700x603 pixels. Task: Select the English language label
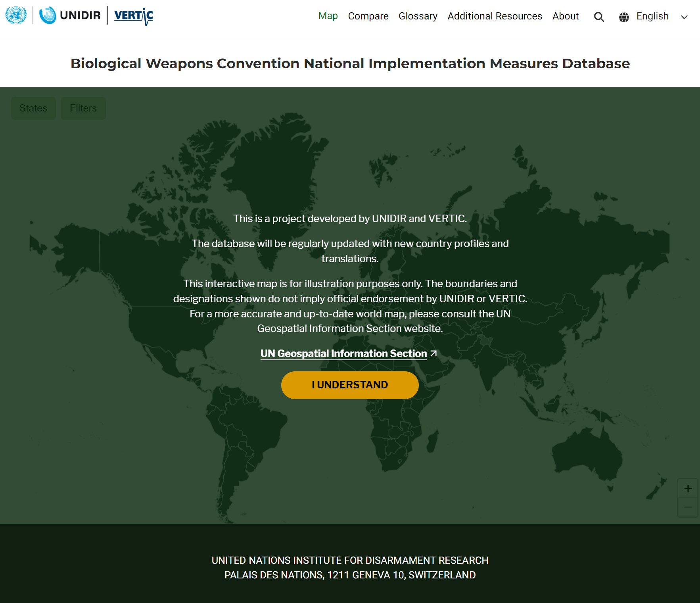point(652,16)
